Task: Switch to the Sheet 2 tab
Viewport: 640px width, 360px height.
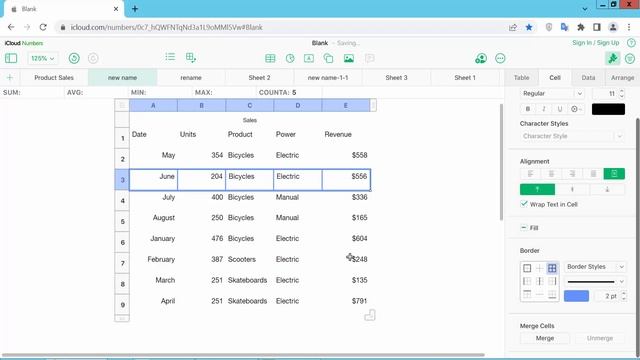Action: (260, 78)
